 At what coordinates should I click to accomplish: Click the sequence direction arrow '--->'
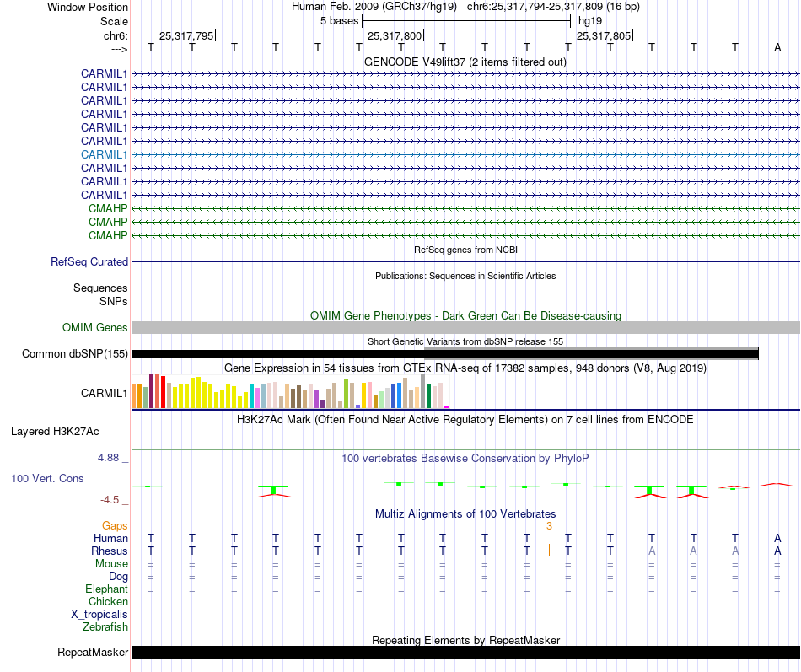pyautogui.click(x=120, y=49)
